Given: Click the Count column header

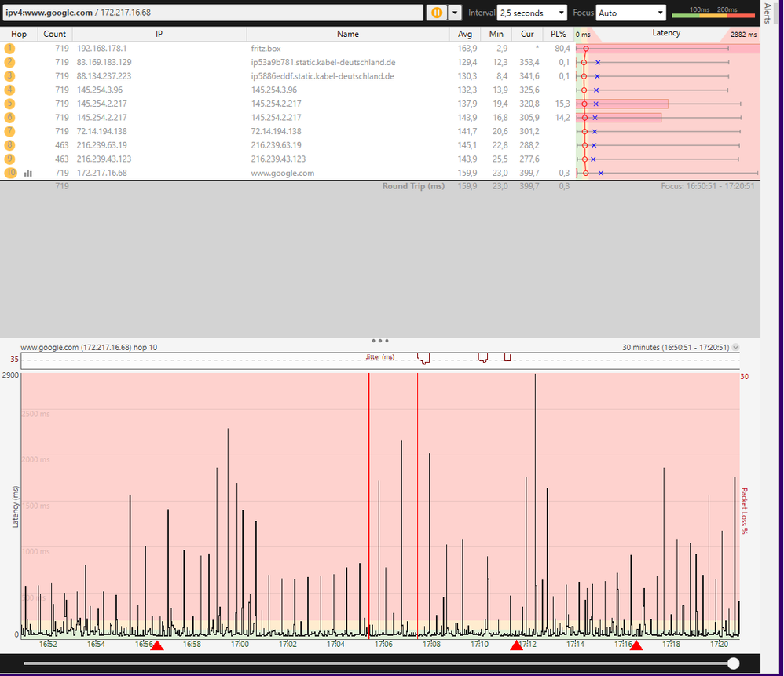Looking at the screenshot, I should (54, 34).
